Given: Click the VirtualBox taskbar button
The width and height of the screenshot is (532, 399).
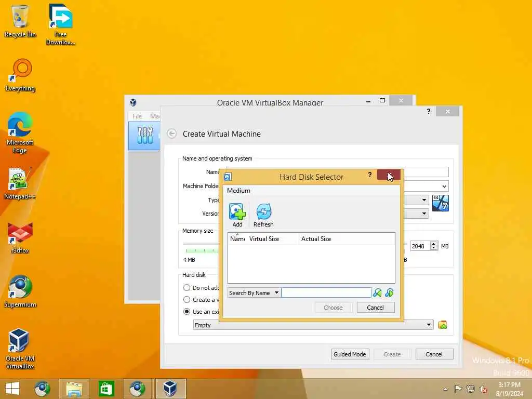Looking at the screenshot, I should point(170,389).
